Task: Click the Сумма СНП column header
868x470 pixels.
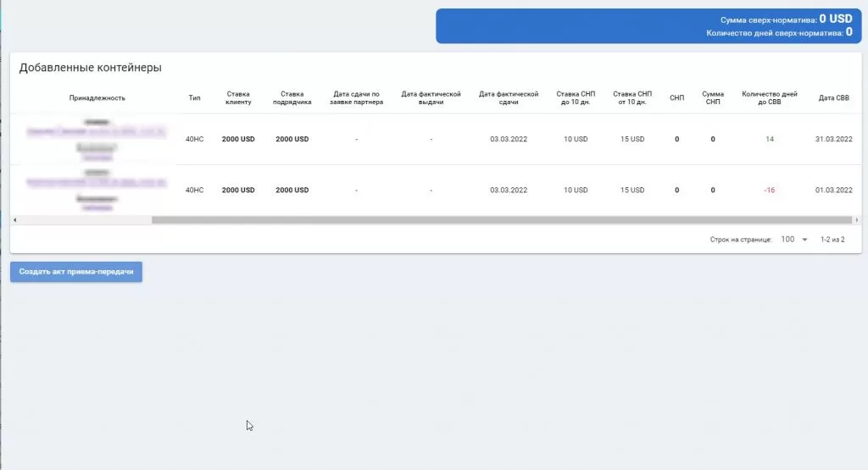Action: click(x=713, y=97)
